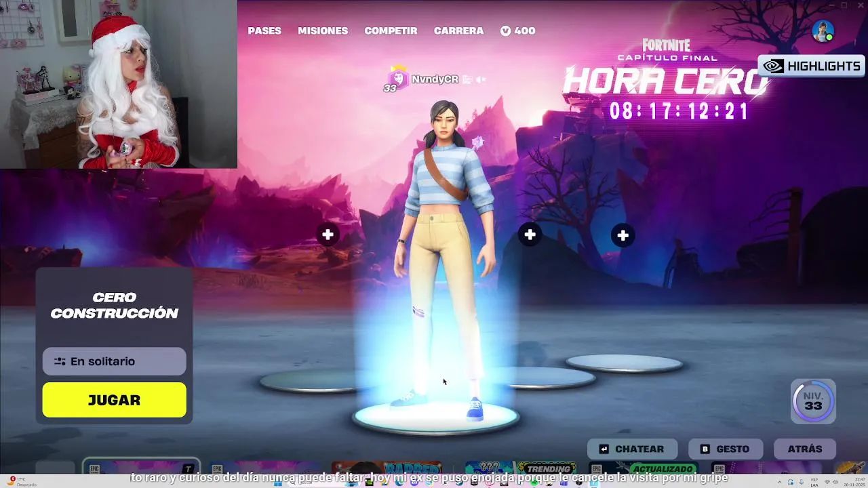Go back with the ATRÁS button
The height and width of the screenshot is (488, 868).
[x=805, y=449]
